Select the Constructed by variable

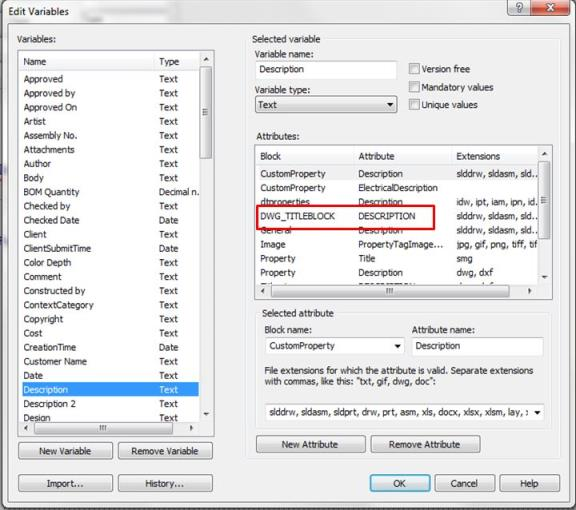tap(110, 291)
